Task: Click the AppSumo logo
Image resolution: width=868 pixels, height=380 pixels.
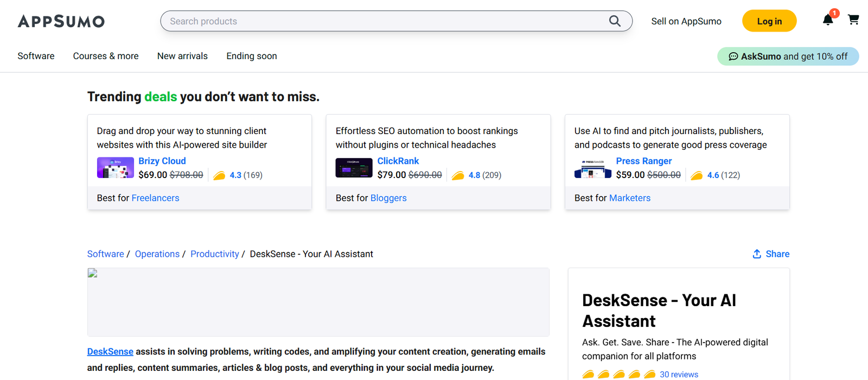Action: click(61, 22)
